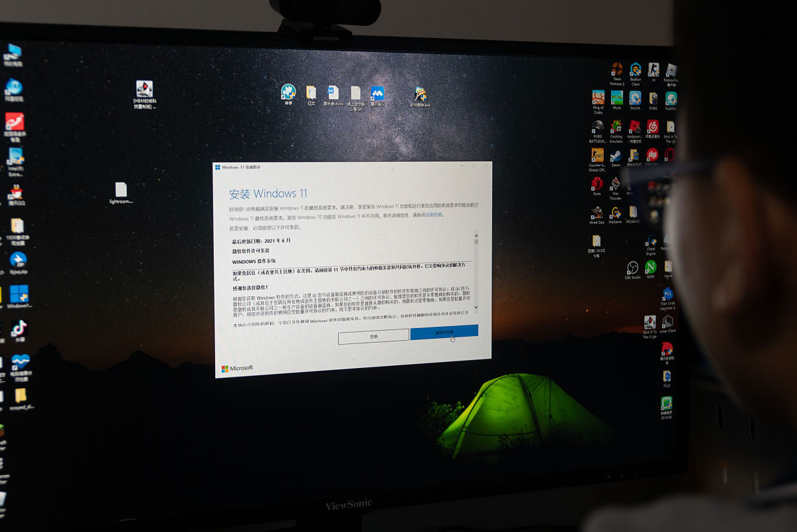Select the PUBG BATTLEGROUNDS desktop icon
797x532 pixels.
[598, 127]
